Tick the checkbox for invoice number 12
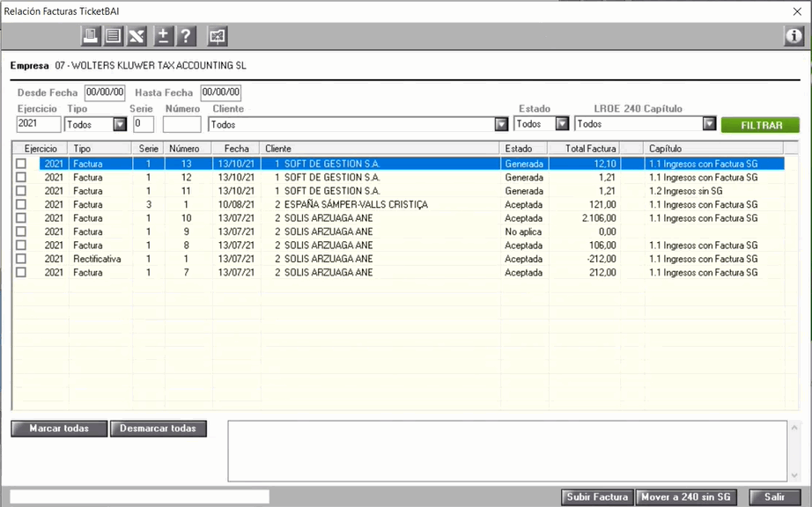The image size is (812, 507). (21, 177)
